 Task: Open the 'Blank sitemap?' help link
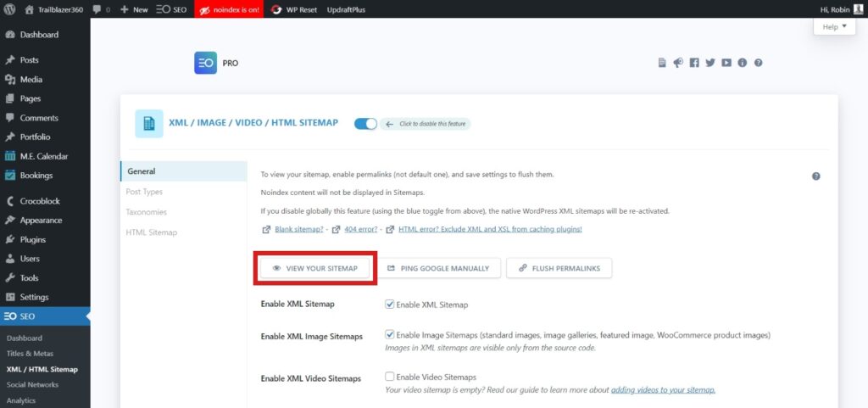click(299, 229)
